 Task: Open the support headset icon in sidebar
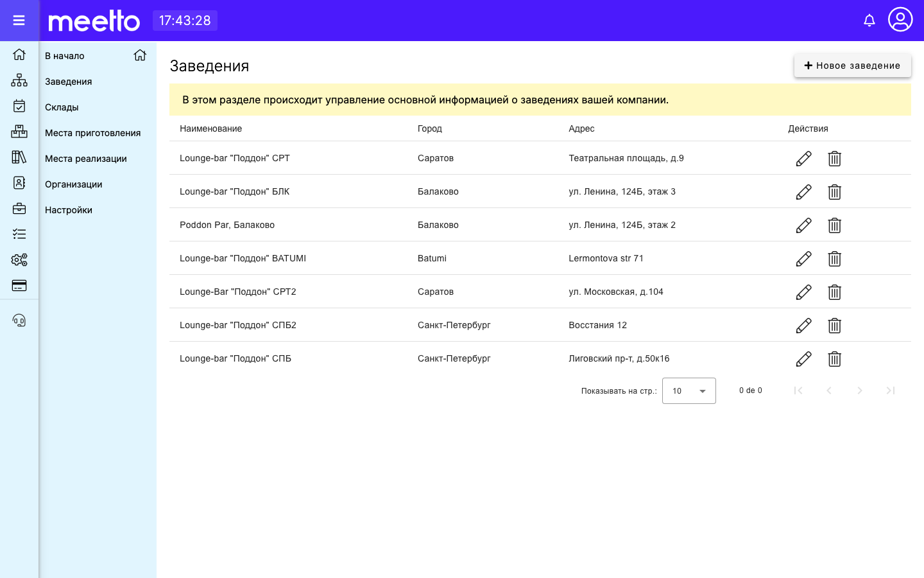(x=19, y=320)
